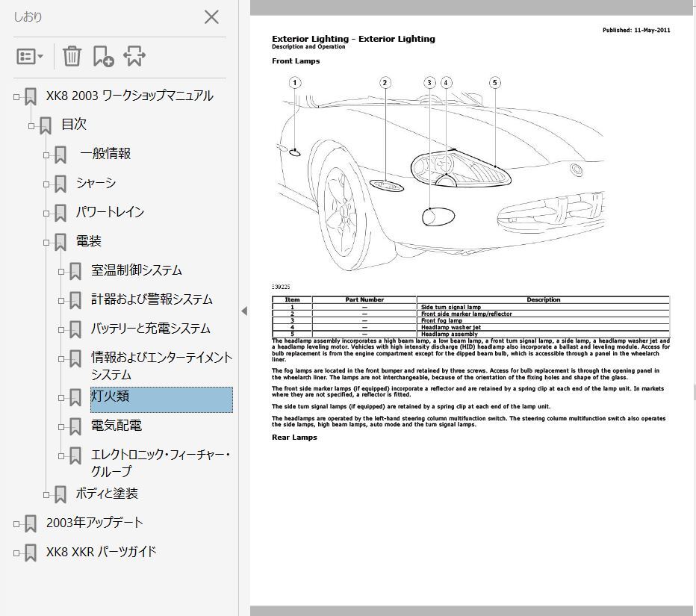Viewport: 696px width, 616px height.
Task: Expand the 一般情報 bookmark node
Action: [x=46, y=155]
